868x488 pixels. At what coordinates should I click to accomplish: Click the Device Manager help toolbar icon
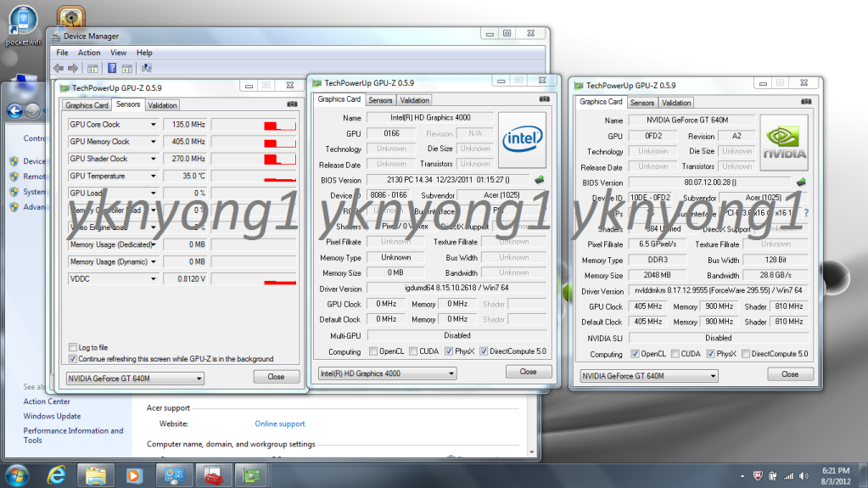click(x=112, y=68)
